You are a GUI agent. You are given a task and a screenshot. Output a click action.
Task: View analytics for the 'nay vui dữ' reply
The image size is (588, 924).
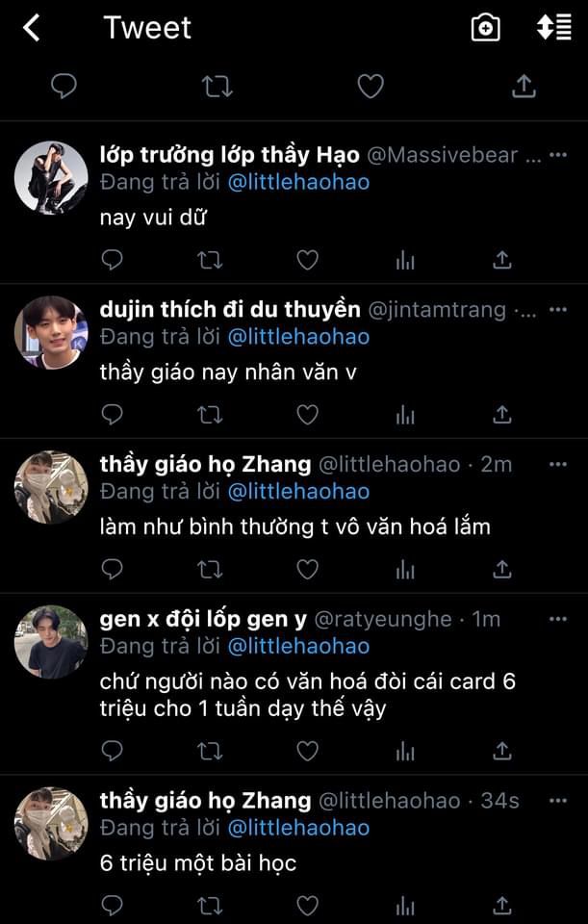pyautogui.click(x=405, y=260)
